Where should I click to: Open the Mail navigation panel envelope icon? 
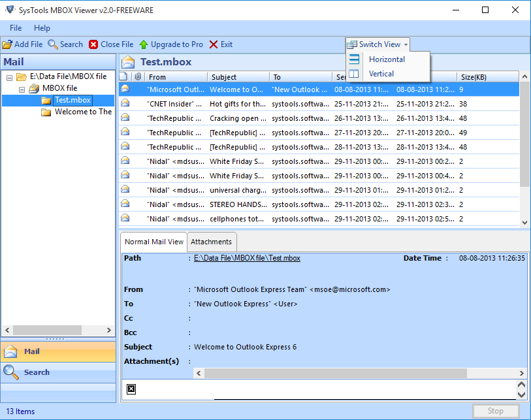pos(10,351)
